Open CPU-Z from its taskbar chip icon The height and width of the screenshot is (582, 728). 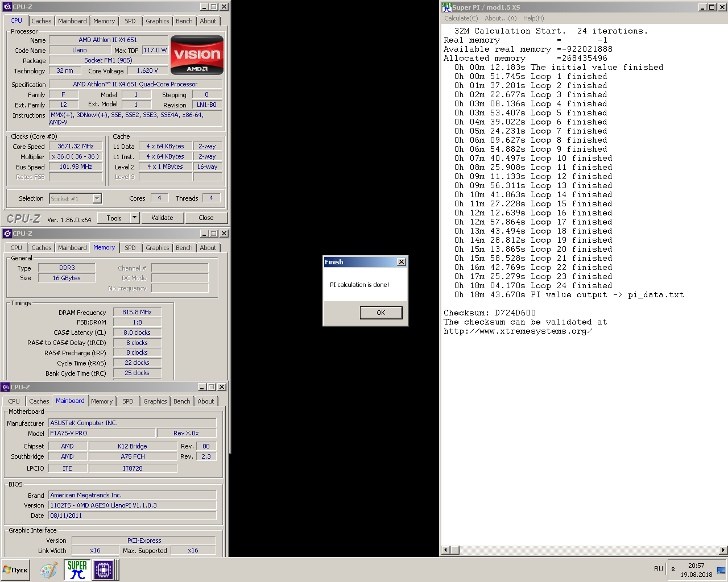pyautogui.click(x=104, y=569)
